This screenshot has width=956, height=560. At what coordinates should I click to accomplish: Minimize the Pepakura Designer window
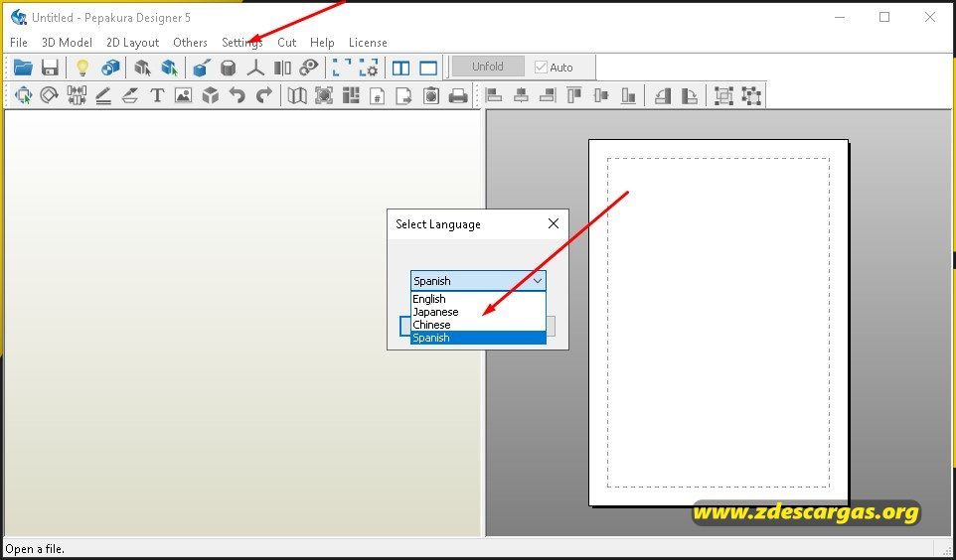pyautogui.click(x=840, y=17)
